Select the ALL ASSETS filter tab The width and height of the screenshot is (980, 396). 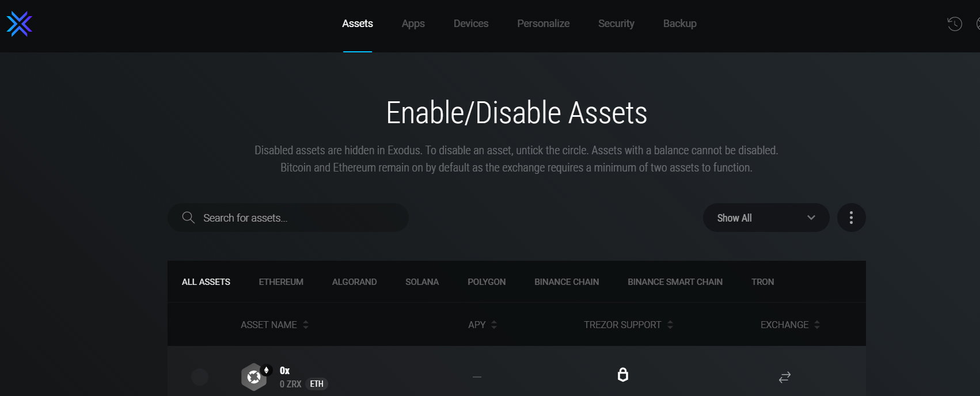coord(206,281)
